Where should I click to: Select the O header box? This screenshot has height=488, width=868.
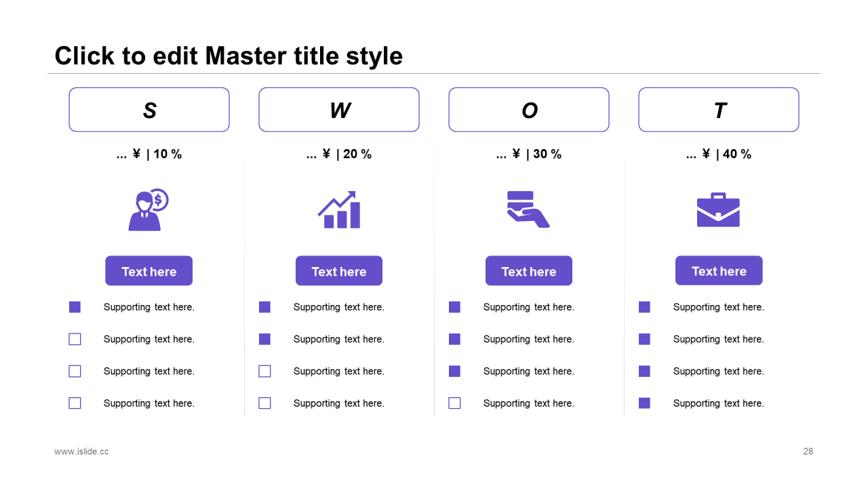(x=529, y=110)
